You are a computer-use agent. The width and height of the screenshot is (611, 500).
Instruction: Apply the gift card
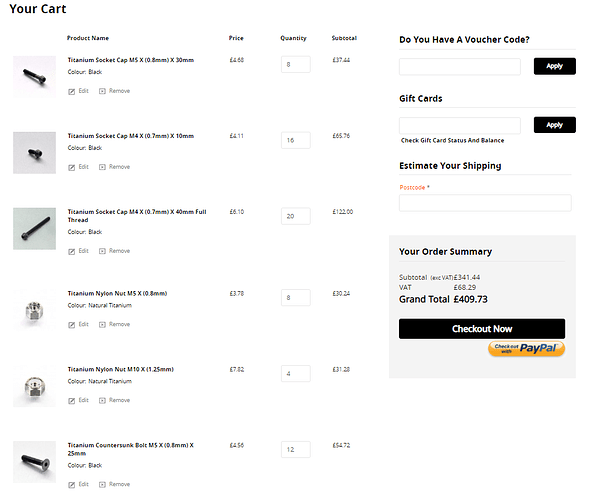[x=554, y=125]
